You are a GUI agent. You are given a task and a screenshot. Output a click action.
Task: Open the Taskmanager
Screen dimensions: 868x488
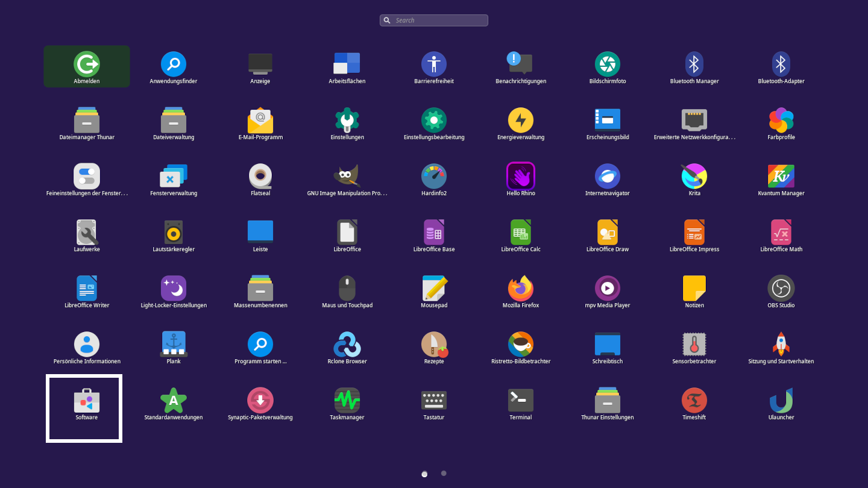(347, 401)
